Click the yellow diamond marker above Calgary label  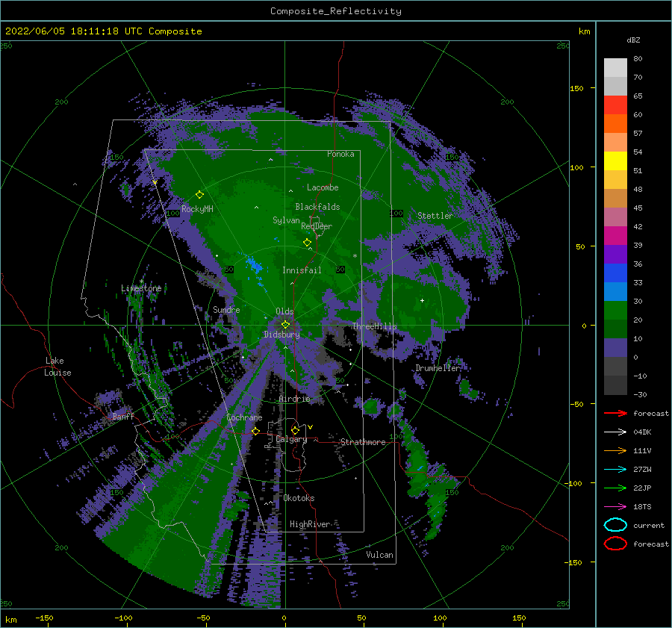295,430
